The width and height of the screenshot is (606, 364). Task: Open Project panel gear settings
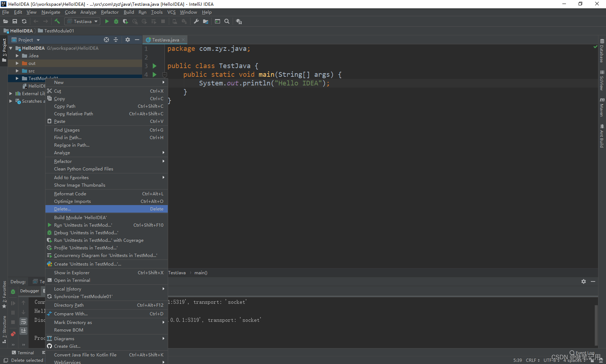point(128,40)
